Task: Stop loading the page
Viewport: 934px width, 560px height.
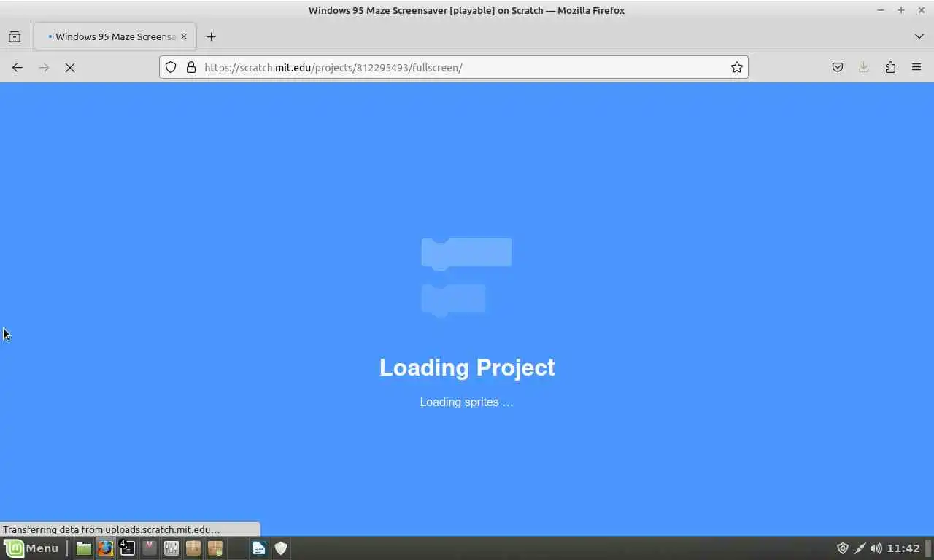Action: click(70, 67)
